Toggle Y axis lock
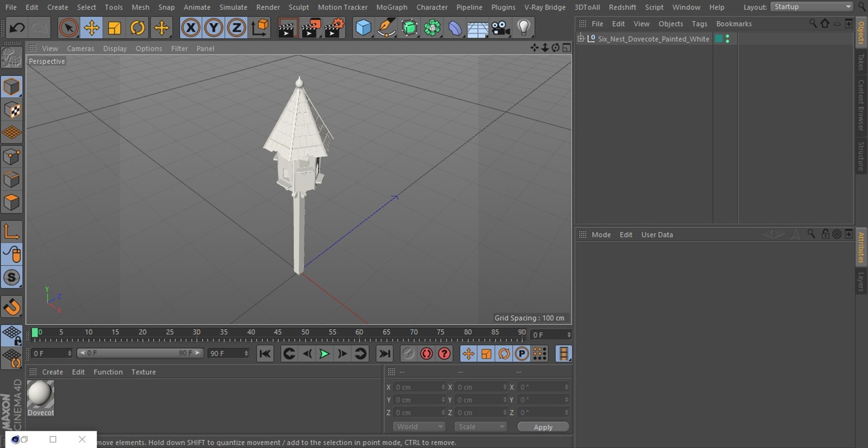 coord(213,28)
